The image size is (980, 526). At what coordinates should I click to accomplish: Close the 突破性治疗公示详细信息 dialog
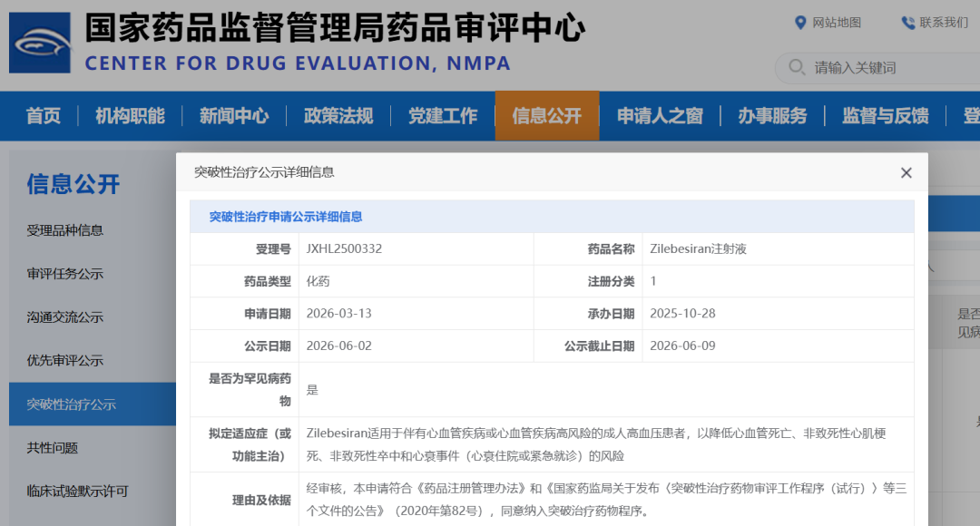coord(906,173)
